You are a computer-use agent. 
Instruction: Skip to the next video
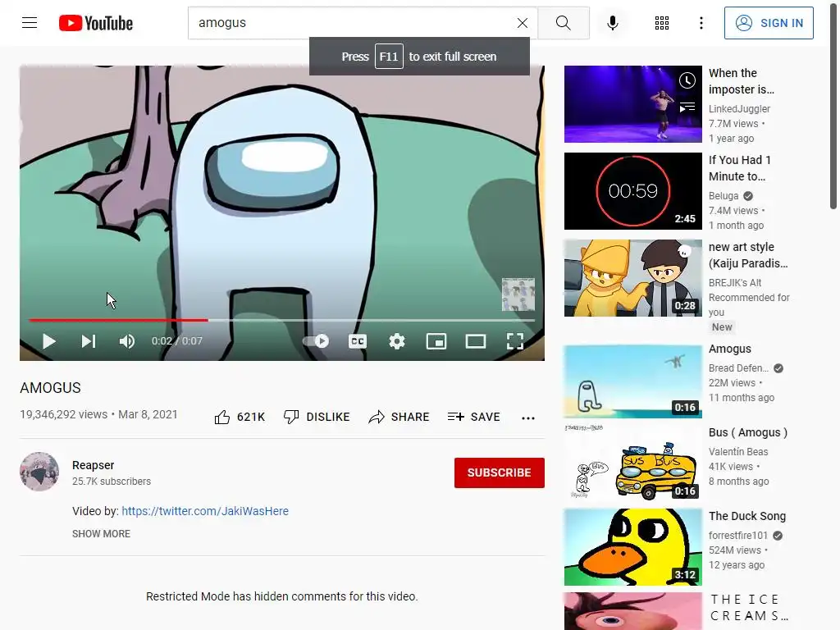point(89,341)
